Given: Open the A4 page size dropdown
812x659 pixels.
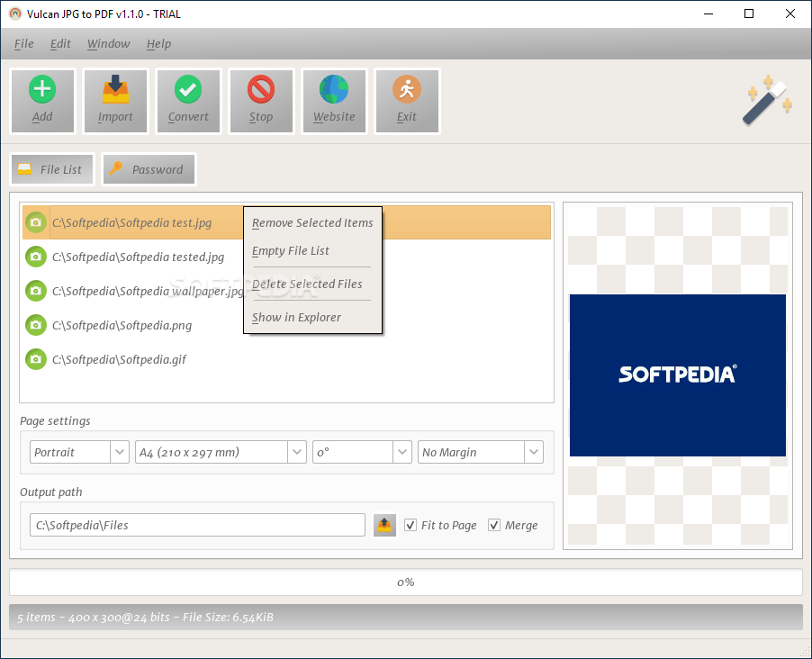Looking at the screenshot, I should pyautogui.click(x=221, y=452).
